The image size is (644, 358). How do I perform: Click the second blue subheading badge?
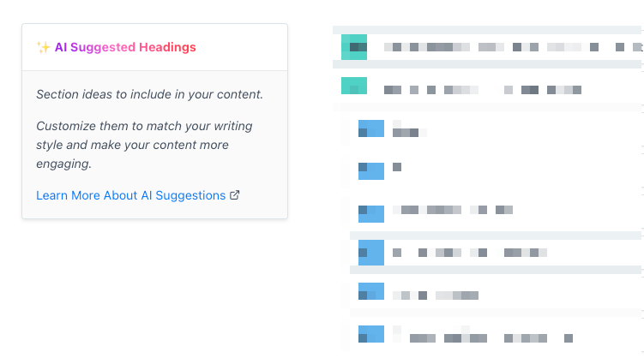(371, 171)
